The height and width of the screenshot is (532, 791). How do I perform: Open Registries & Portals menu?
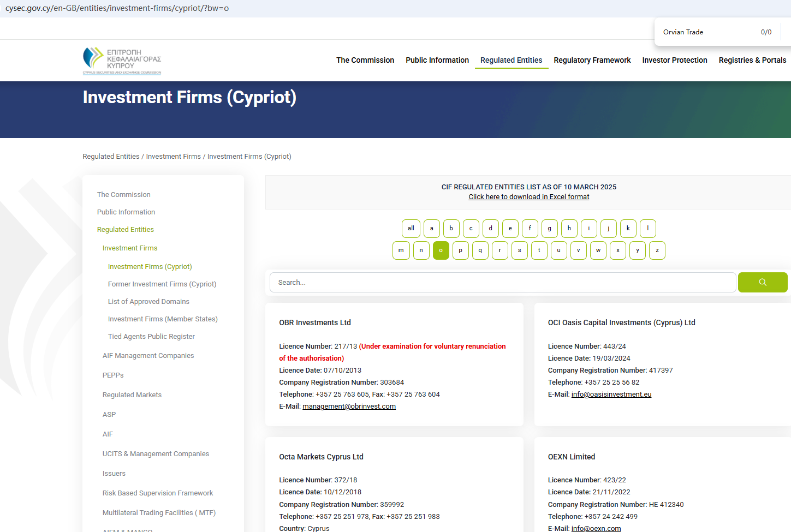752,60
